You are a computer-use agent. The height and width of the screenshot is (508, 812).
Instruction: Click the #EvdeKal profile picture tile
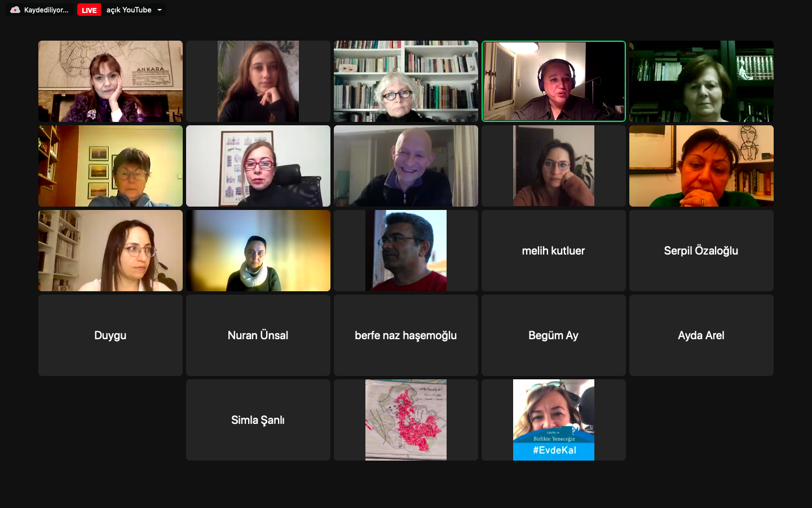(x=554, y=420)
